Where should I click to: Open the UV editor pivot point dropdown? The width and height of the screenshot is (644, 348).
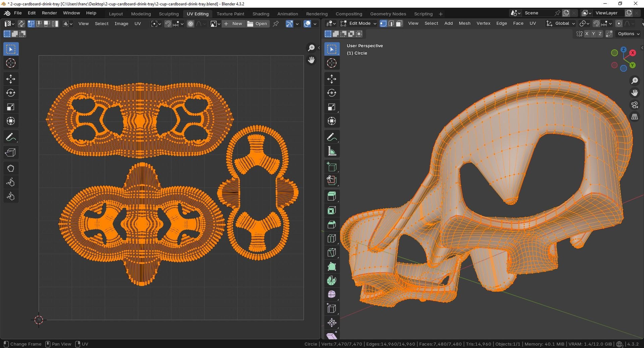(156, 24)
